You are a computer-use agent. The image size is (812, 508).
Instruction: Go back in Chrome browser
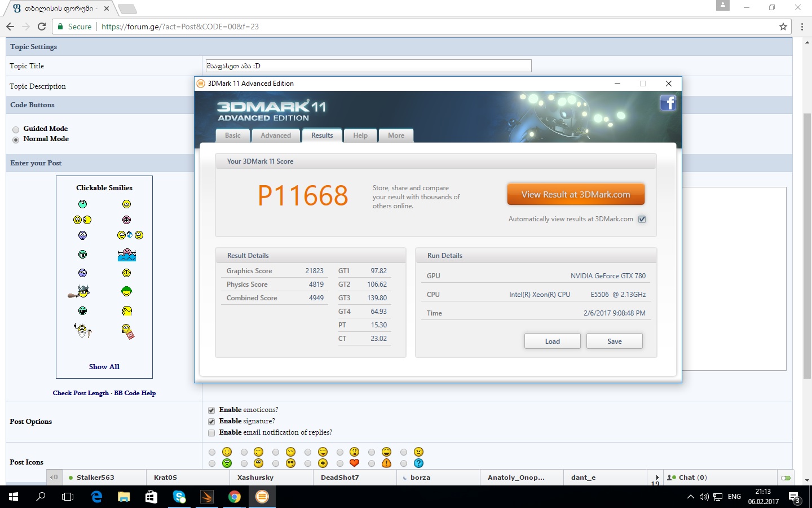pos(10,27)
